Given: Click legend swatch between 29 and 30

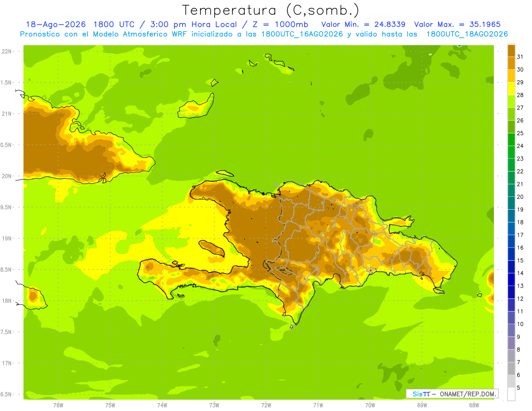Looking at the screenshot, I should click(512, 76).
